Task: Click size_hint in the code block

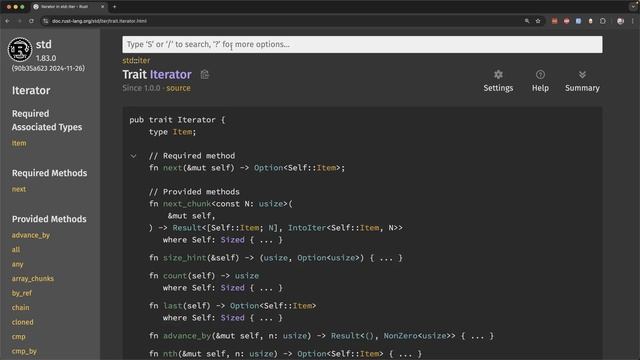Action: click(185, 258)
